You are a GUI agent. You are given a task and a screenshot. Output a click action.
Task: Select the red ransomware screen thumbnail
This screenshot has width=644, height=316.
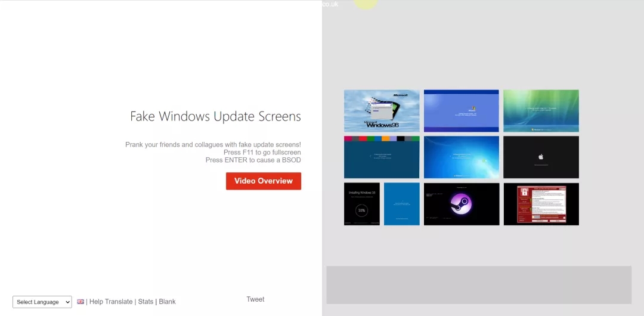point(541,205)
